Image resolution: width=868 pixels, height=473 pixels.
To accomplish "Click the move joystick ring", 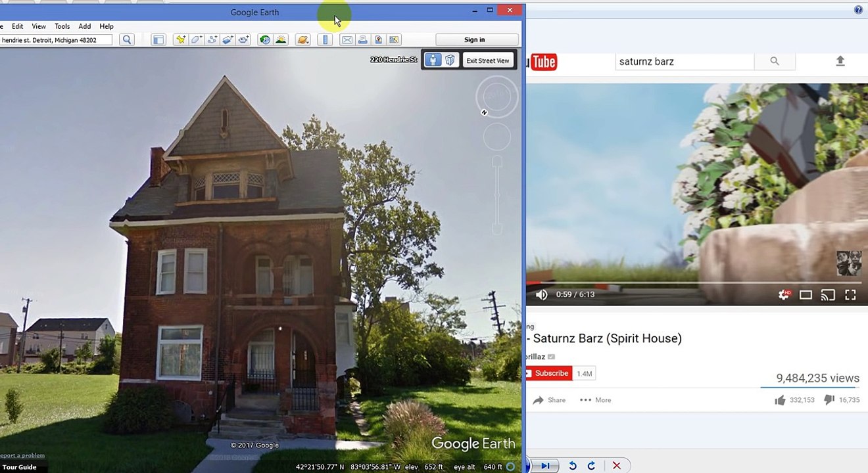I will [497, 137].
